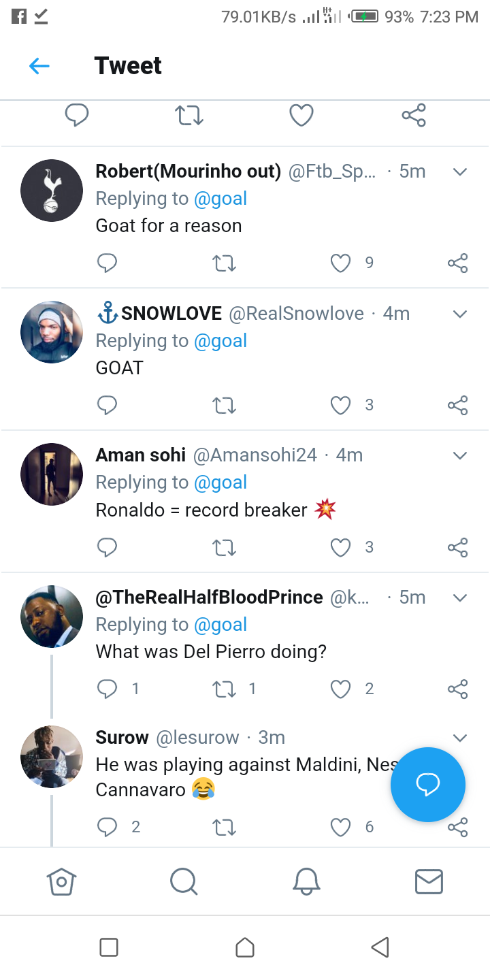The width and height of the screenshot is (490, 980).
Task: Open Notifications bell tab
Action: pyautogui.click(x=306, y=882)
